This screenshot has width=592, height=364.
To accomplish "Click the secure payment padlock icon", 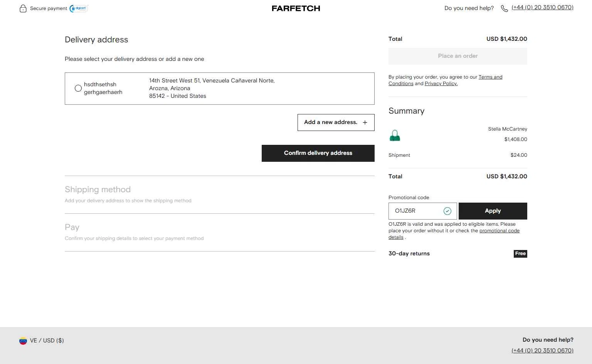I will [23, 8].
